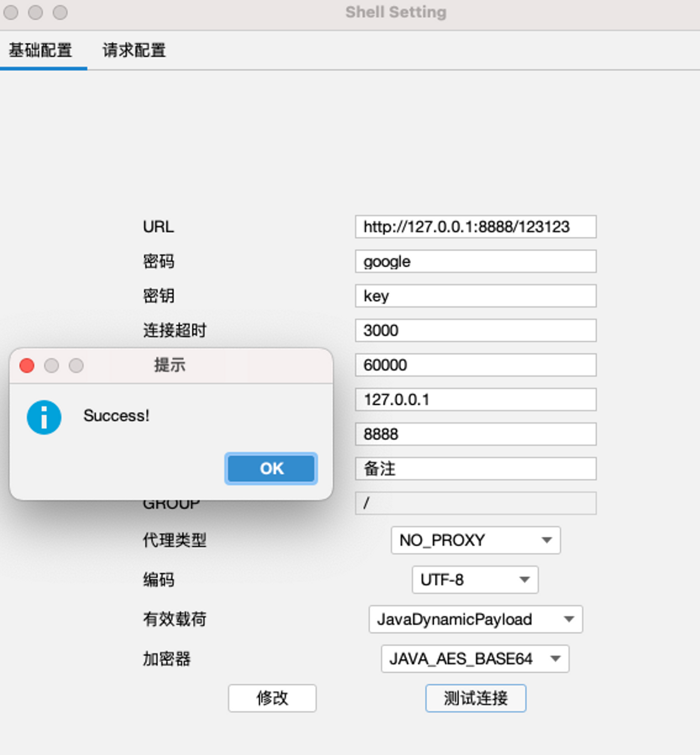
Task: Open the 编码 UTF-8 dropdown
Action: pyautogui.click(x=475, y=580)
